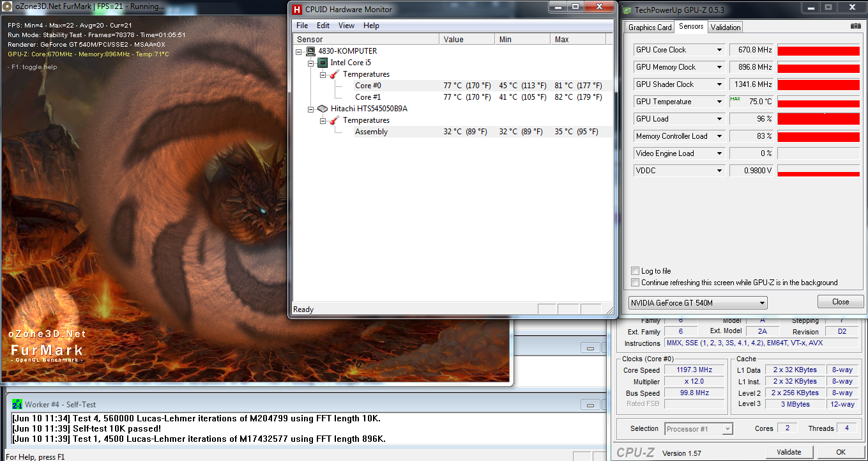Image resolution: width=868 pixels, height=461 pixels.
Task: Select the Hitachi hard drive icon
Action: 323,109
